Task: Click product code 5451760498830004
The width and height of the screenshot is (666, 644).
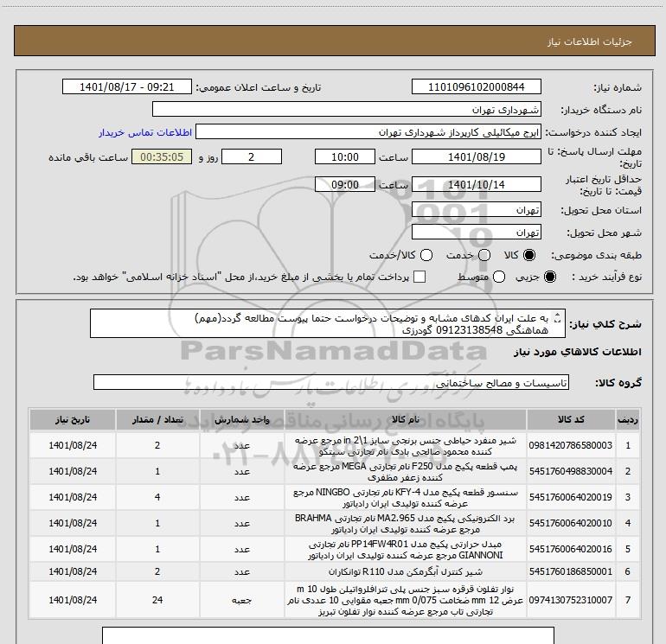Action: tap(571, 471)
